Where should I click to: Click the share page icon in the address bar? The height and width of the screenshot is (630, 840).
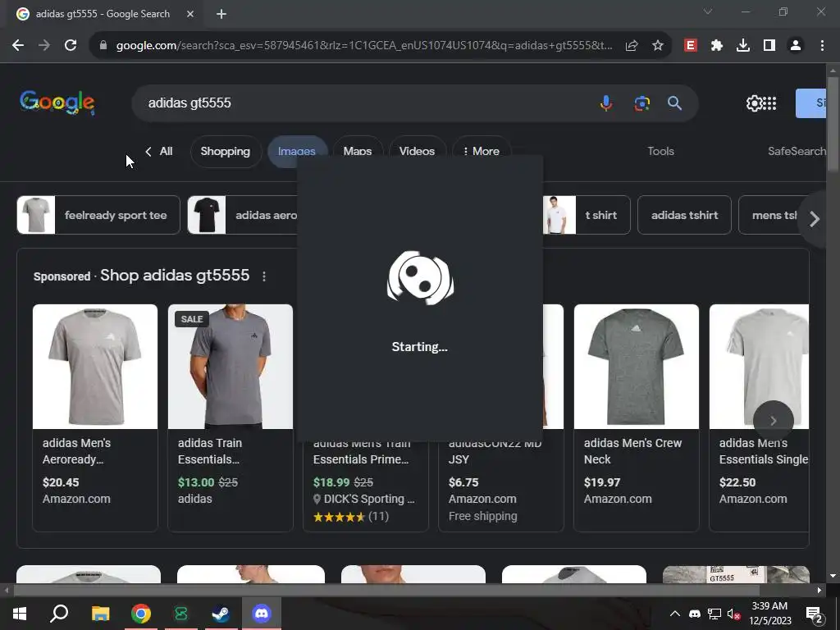coord(632,46)
